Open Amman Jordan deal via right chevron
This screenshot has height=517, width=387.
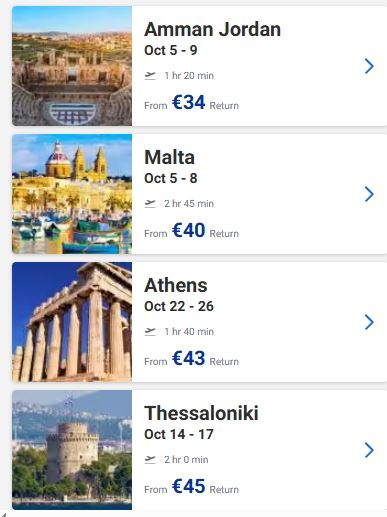click(x=369, y=66)
